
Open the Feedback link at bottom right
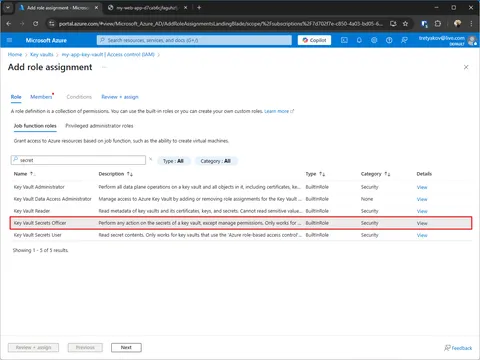tap(458, 348)
